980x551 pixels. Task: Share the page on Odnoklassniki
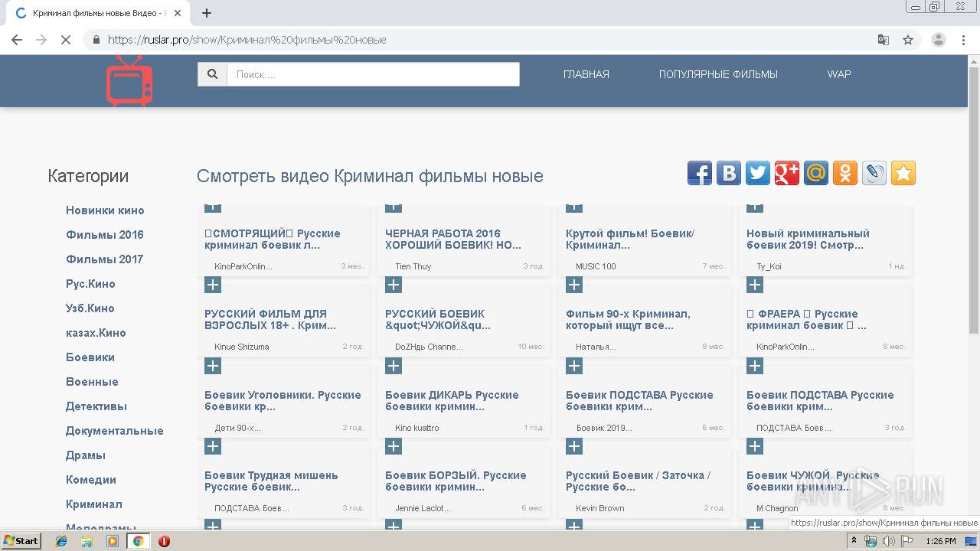pos(845,174)
